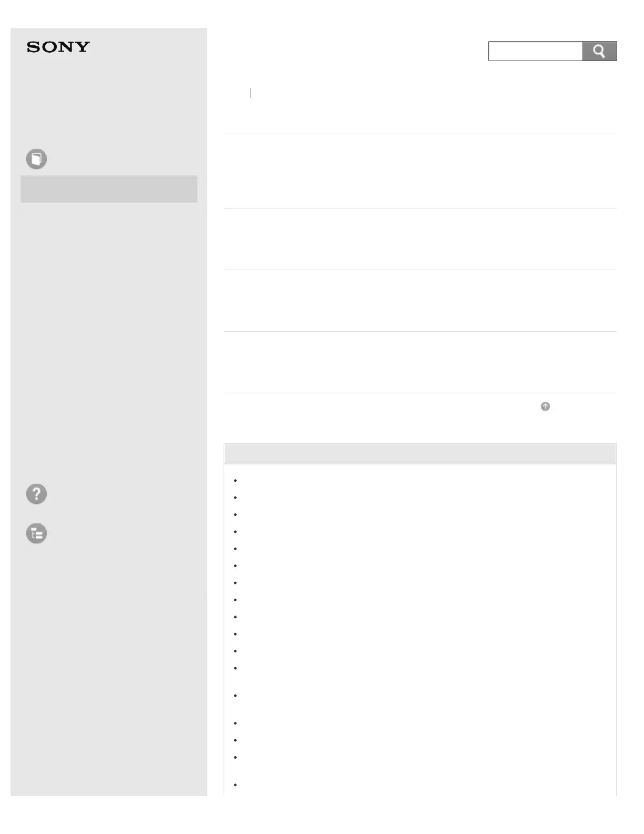Open the first content section below breadcrumb
Viewport: 644px width, 834px height.
[420, 171]
